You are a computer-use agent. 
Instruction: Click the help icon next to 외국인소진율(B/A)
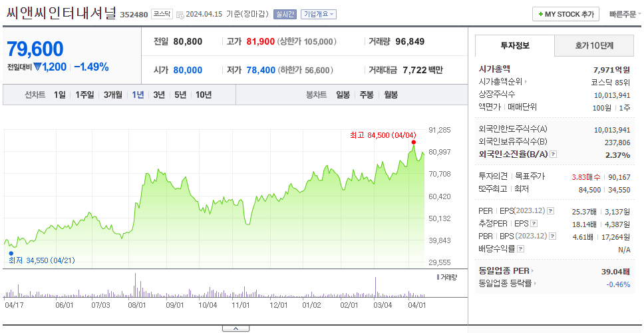click(x=554, y=155)
